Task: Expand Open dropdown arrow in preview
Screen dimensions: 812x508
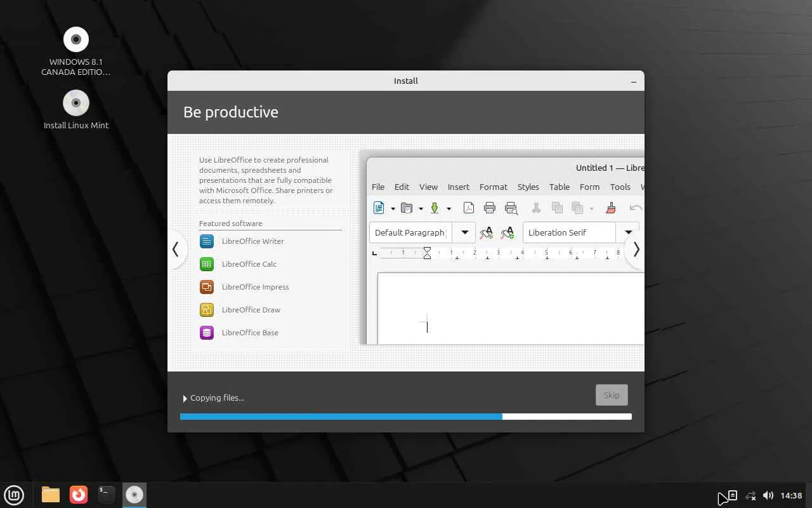Action: click(x=421, y=208)
